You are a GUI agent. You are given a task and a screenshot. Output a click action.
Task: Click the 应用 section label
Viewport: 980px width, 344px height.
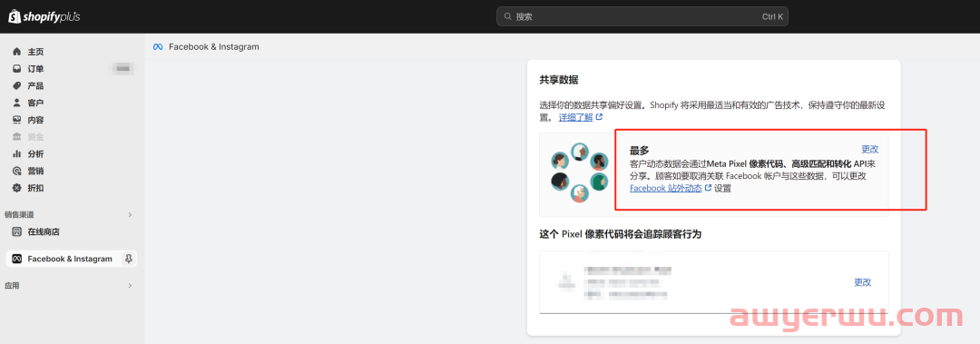12,285
